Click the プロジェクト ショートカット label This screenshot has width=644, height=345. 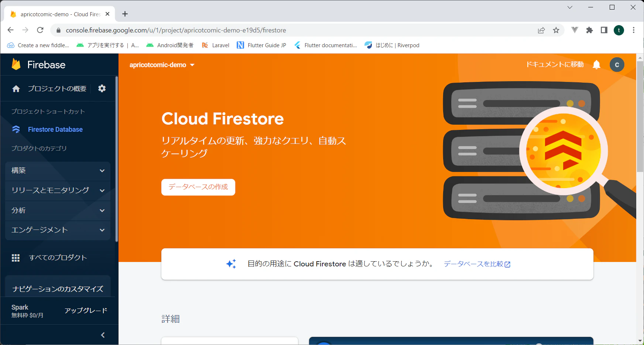(48, 111)
